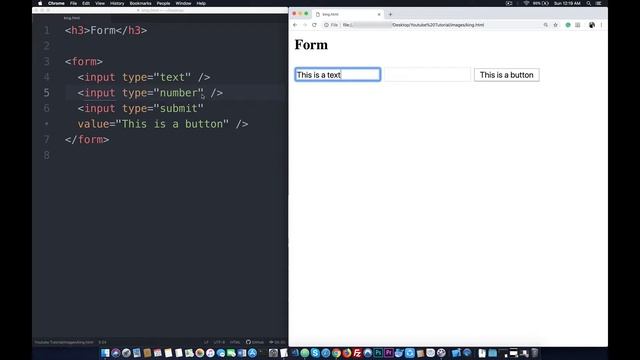Click the UTF-8 encoding selector in status bar
This screenshot has width=640, height=360.
(219, 342)
